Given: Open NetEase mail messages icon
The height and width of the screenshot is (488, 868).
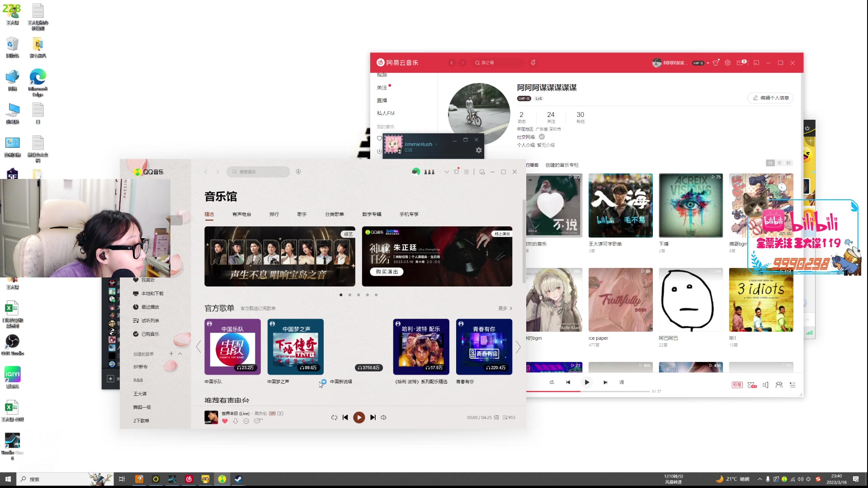Looking at the screenshot, I should pyautogui.click(x=741, y=63).
